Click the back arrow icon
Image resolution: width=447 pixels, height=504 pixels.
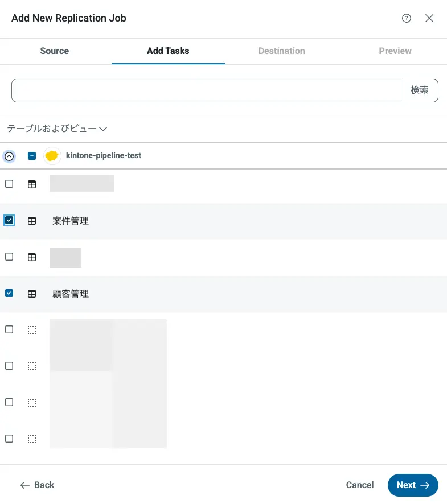point(24,485)
